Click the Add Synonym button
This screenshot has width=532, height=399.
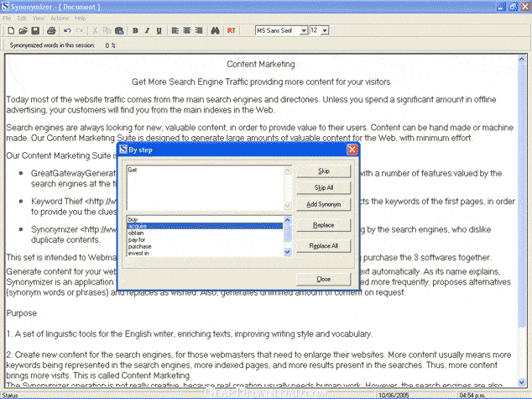click(323, 204)
